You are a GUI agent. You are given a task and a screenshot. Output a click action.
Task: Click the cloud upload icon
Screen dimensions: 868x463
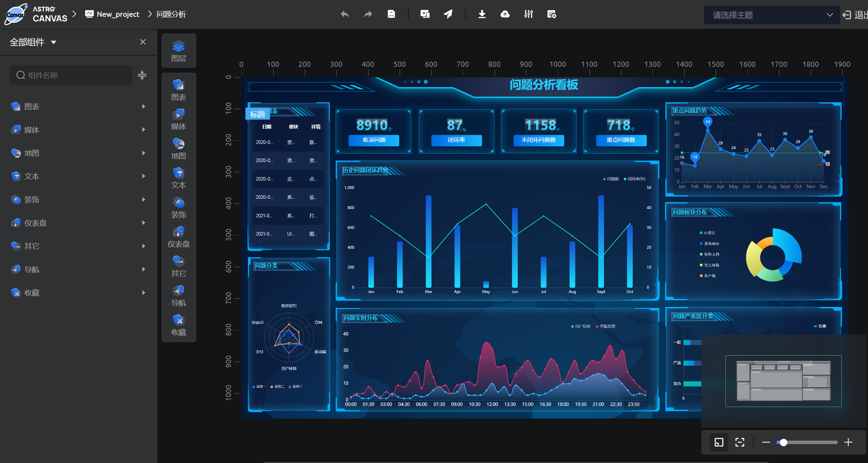click(505, 14)
